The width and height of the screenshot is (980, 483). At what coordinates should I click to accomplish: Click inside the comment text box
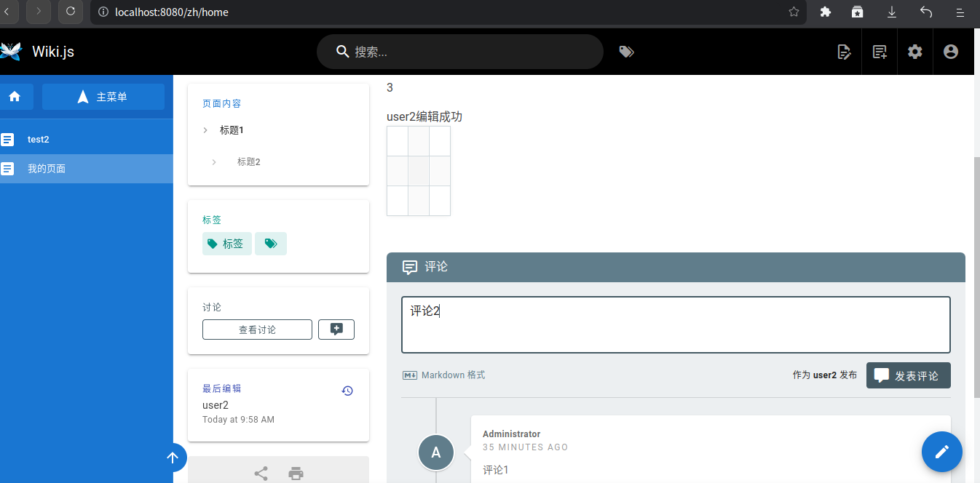pyautogui.click(x=675, y=324)
